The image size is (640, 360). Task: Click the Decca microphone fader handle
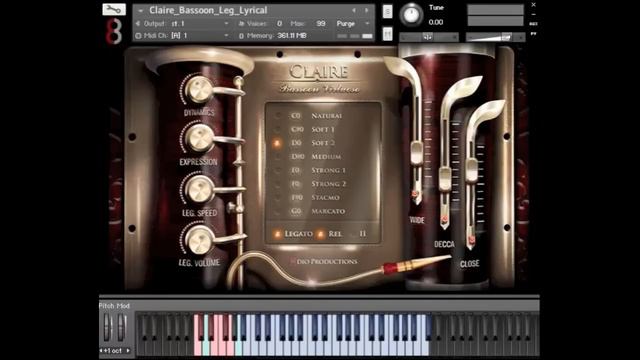[444, 178]
